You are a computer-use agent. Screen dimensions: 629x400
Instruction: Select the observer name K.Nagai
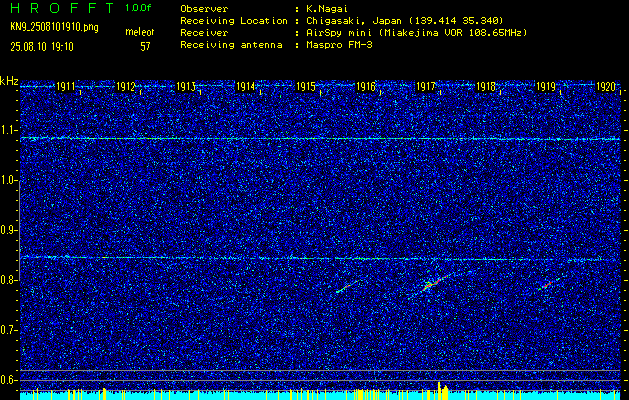tap(326, 9)
